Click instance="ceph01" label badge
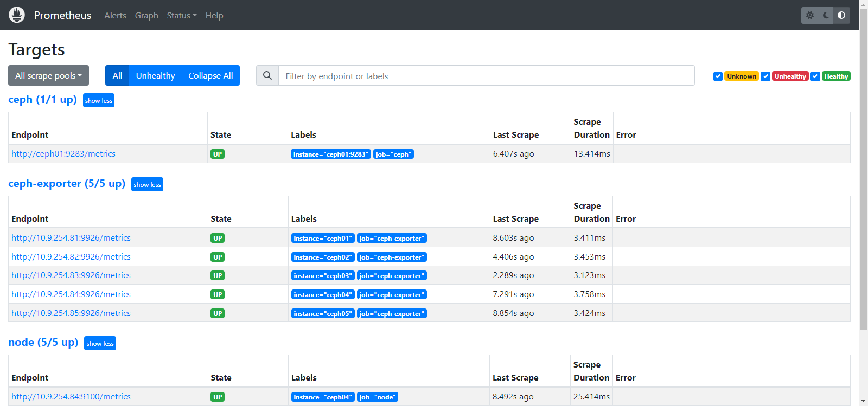 click(323, 238)
